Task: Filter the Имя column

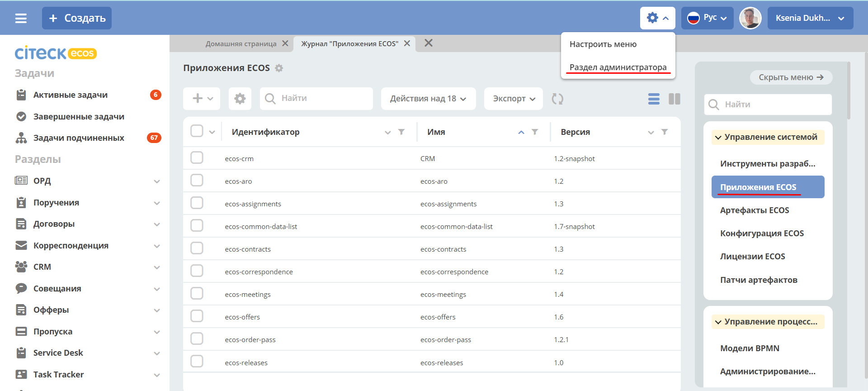Action: [x=535, y=132]
